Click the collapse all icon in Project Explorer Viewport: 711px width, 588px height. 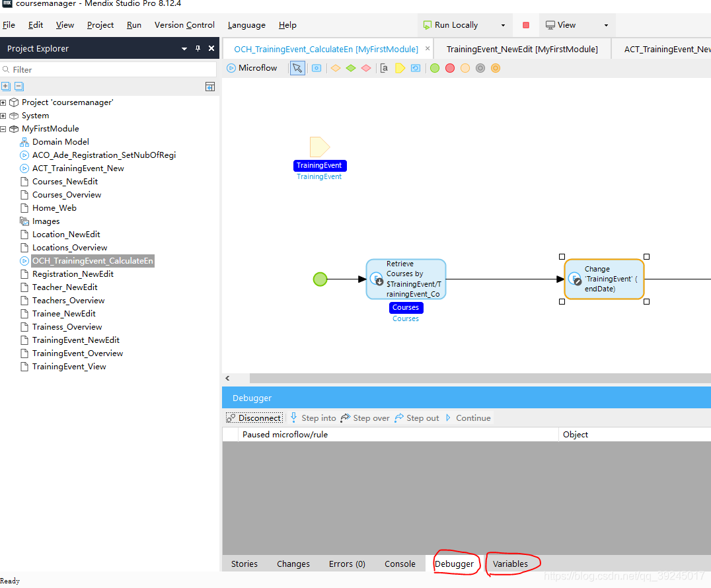[19, 87]
